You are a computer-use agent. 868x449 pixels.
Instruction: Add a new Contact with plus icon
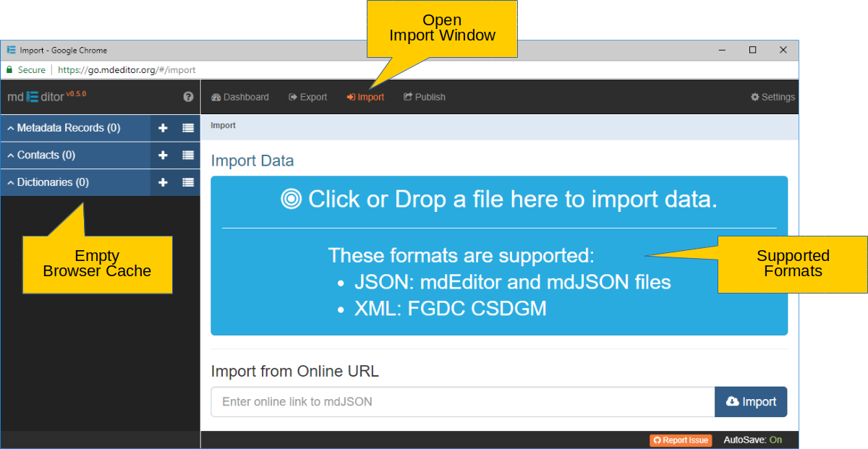click(x=163, y=155)
